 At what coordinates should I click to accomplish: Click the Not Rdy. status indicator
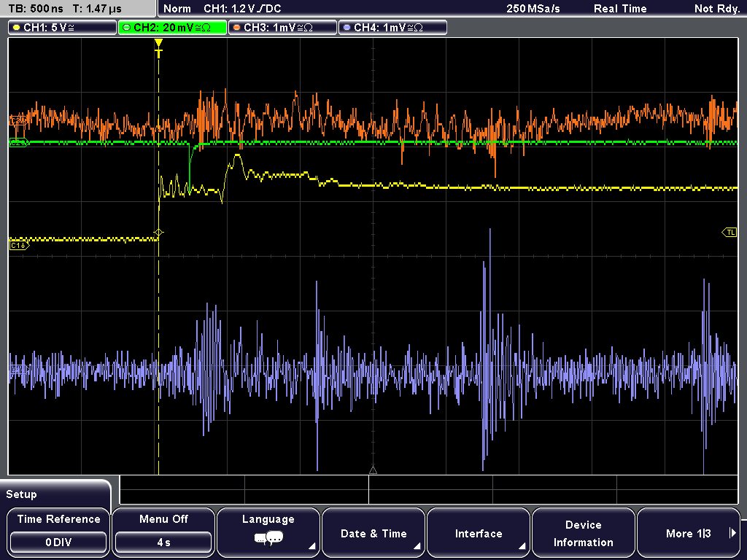pyautogui.click(x=716, y=9)
